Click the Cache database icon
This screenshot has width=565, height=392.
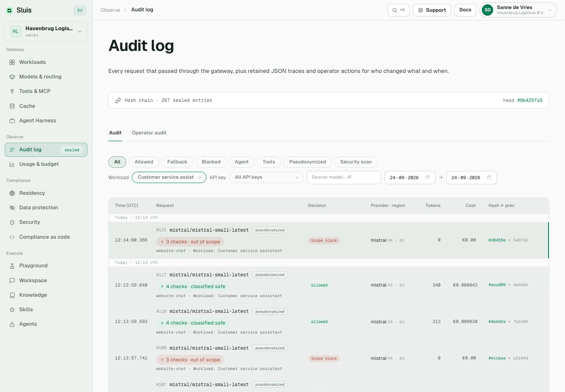pos(12,106)
